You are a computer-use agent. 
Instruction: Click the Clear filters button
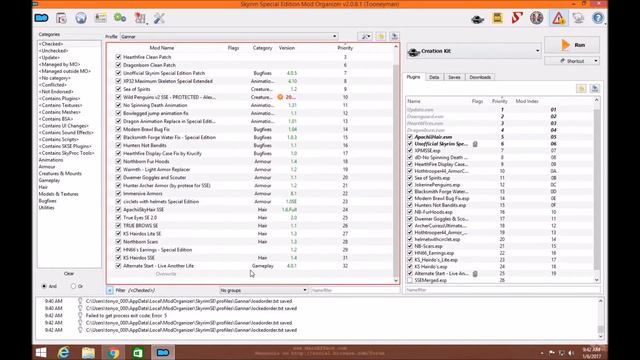tap(69, 273)
